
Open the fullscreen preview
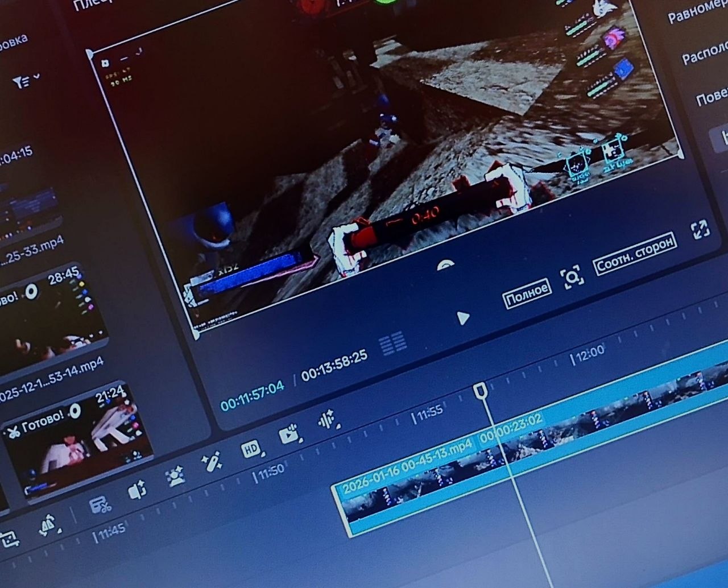pyautogui.click(x=700, y=230)
